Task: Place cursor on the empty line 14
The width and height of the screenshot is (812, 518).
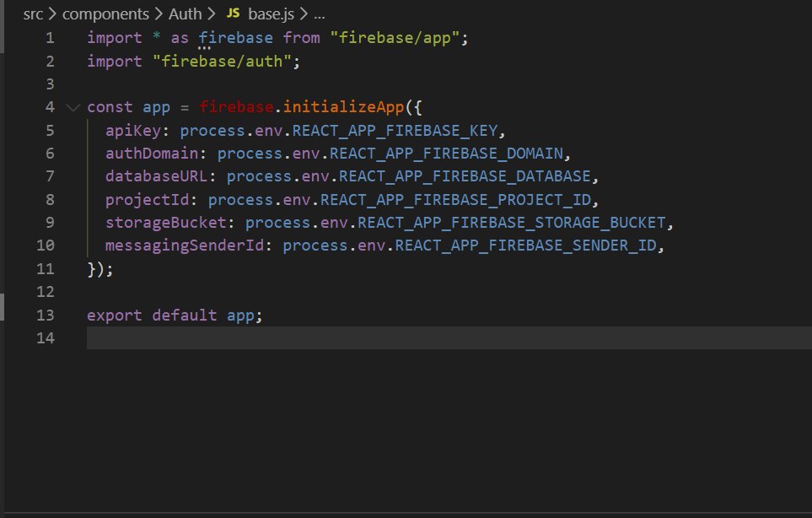Action: (449, 337)
